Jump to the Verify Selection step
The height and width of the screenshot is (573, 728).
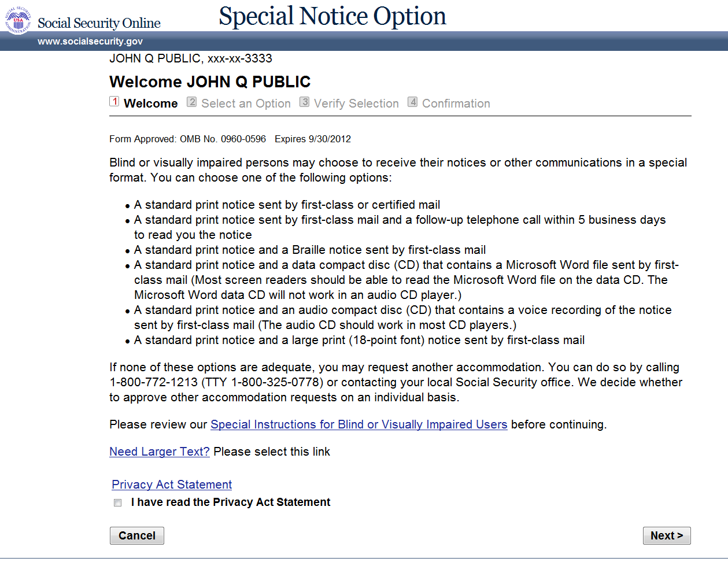356,103
